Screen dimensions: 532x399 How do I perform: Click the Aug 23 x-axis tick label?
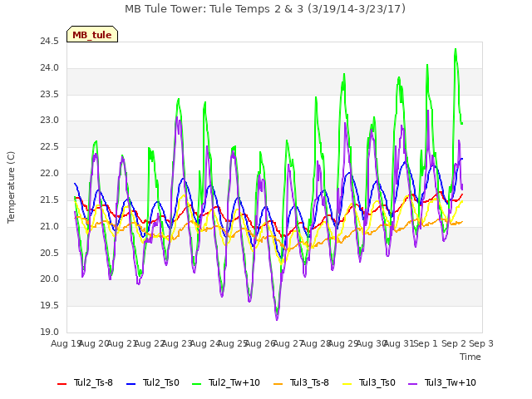177,343
